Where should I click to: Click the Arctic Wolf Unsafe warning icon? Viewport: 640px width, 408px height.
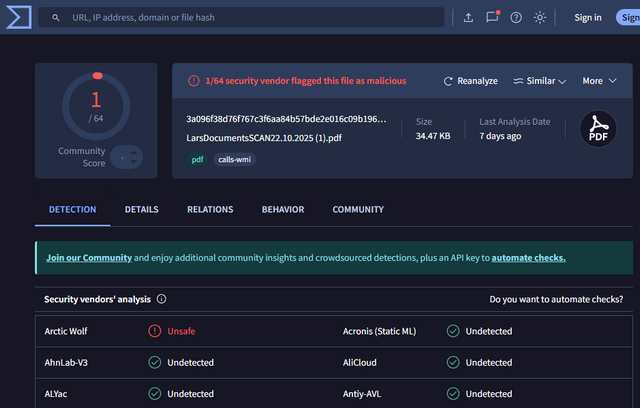point(155,331)
